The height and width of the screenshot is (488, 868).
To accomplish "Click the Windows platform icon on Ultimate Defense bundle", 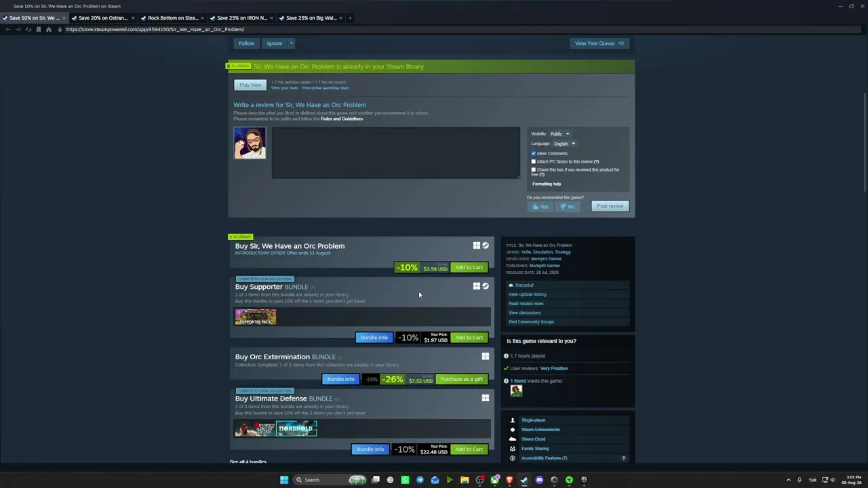I will [x=486, y=399].
